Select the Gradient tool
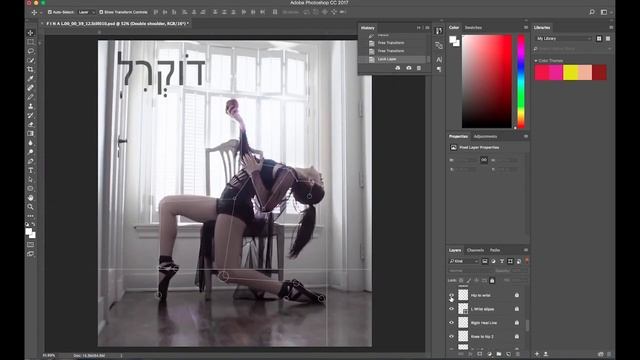640x360 pixels. 31,133
